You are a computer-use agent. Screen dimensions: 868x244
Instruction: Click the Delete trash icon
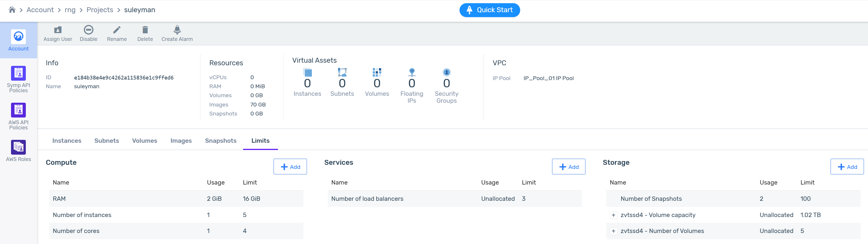145,30
